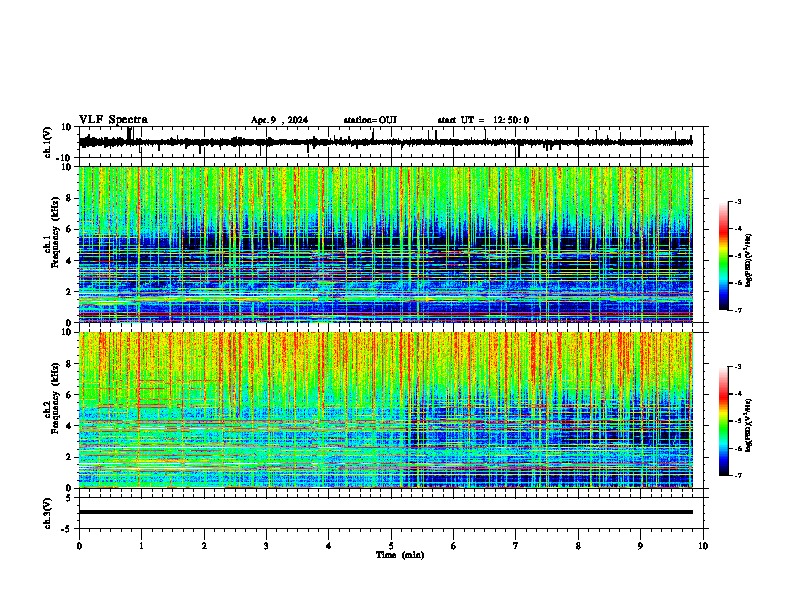Click the "0" tick on the time axis
The image size is (792, 612).
pos(79,546)
